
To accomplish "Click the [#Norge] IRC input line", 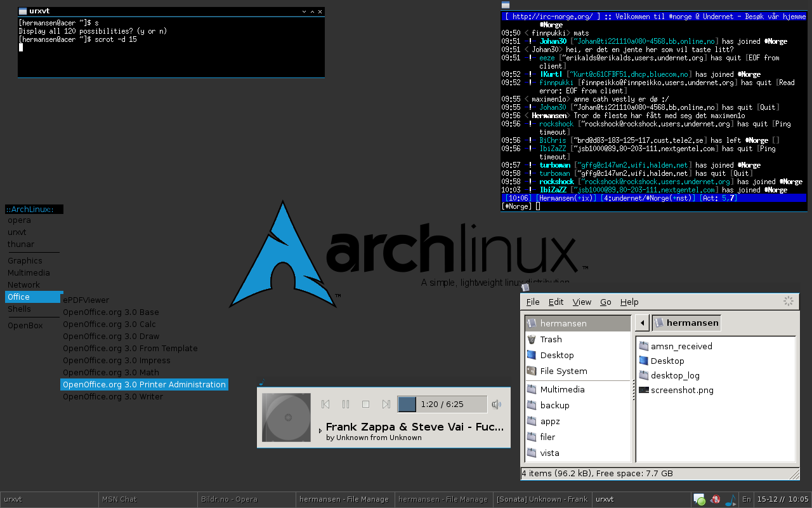I will click(653, 206).
